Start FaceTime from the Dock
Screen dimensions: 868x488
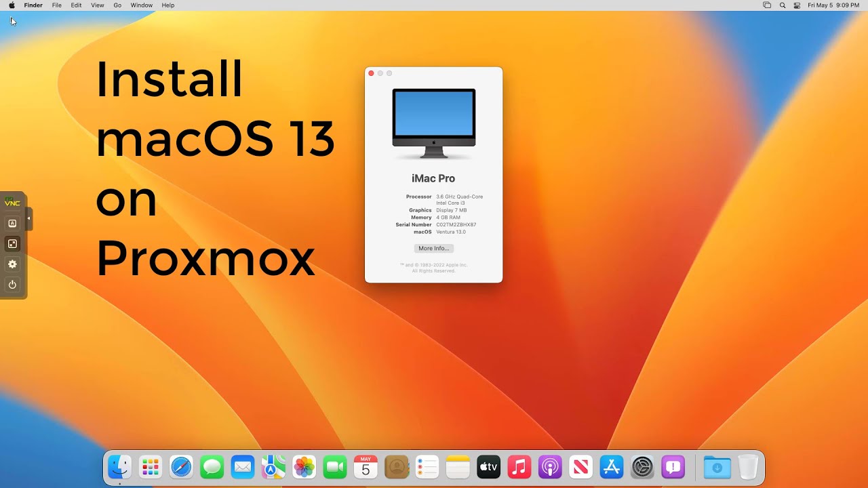point(335,467)
